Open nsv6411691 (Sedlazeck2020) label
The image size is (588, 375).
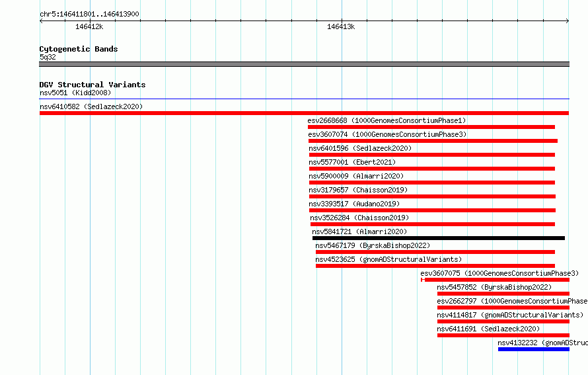click(x=488, y=329)
